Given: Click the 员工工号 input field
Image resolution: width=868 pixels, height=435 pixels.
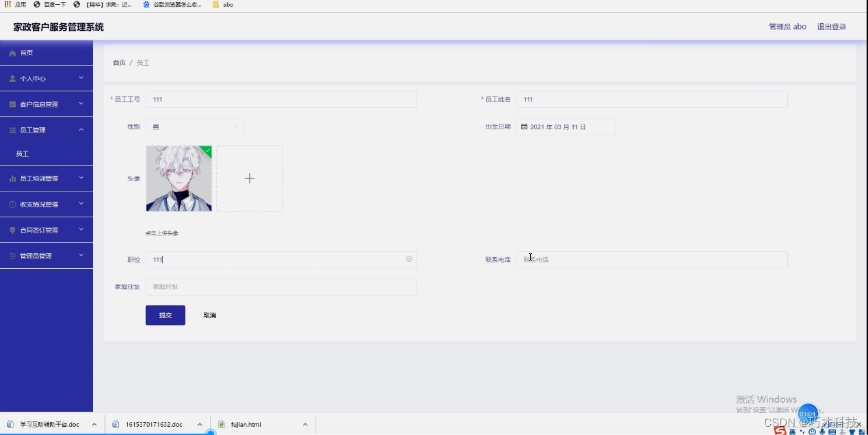Looking at the screenshot, I should pos(281,99).
